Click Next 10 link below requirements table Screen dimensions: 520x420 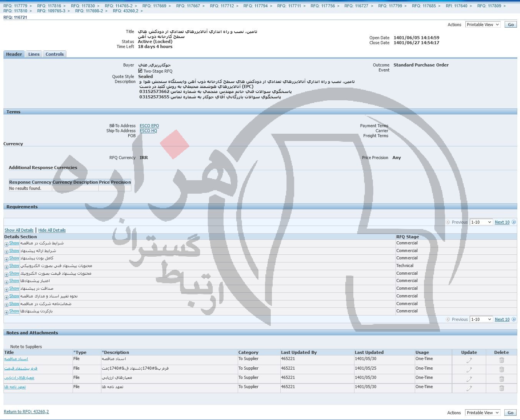click(x=502, y=319)
